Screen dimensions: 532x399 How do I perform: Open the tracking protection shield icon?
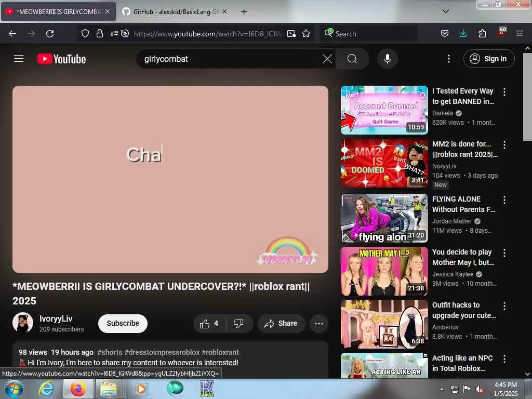click(85, 33)
